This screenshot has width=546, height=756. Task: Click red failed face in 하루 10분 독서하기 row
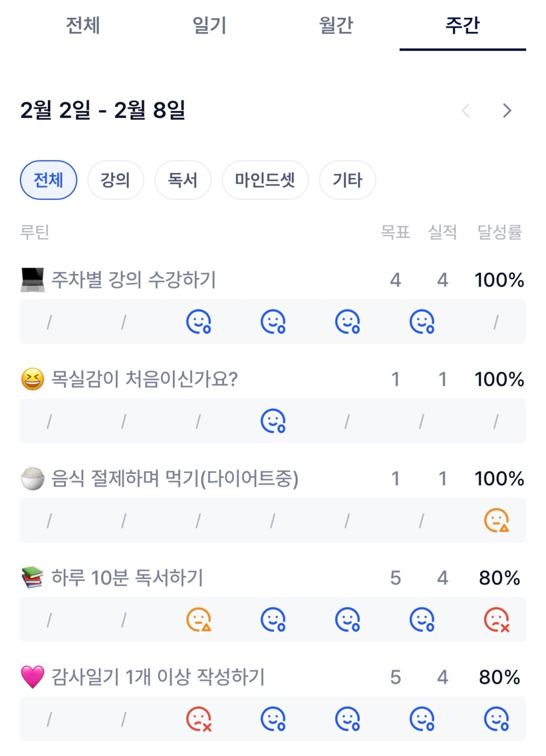(496, 620)
